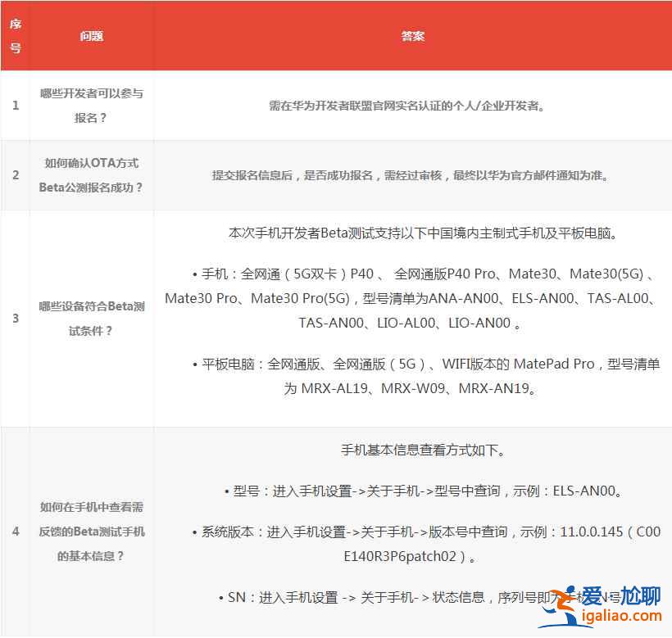Click the 答案 column header
The width and height of the screenshot is (672, 638).
coord(413,36)
